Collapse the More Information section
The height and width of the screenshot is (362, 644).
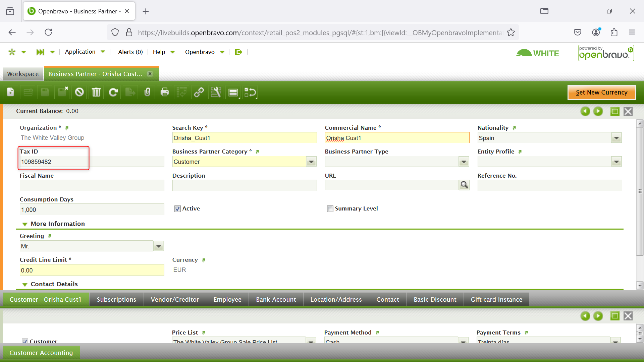pyautogui.click(x=25, y=224)
